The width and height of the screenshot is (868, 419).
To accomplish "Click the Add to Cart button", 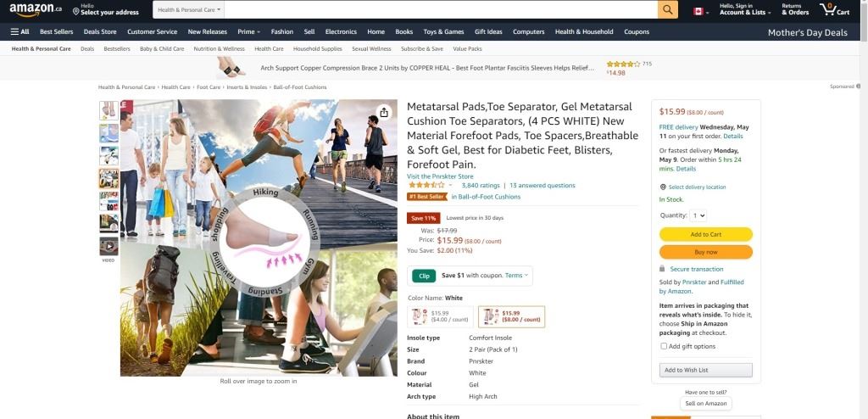I will [706, 234].
